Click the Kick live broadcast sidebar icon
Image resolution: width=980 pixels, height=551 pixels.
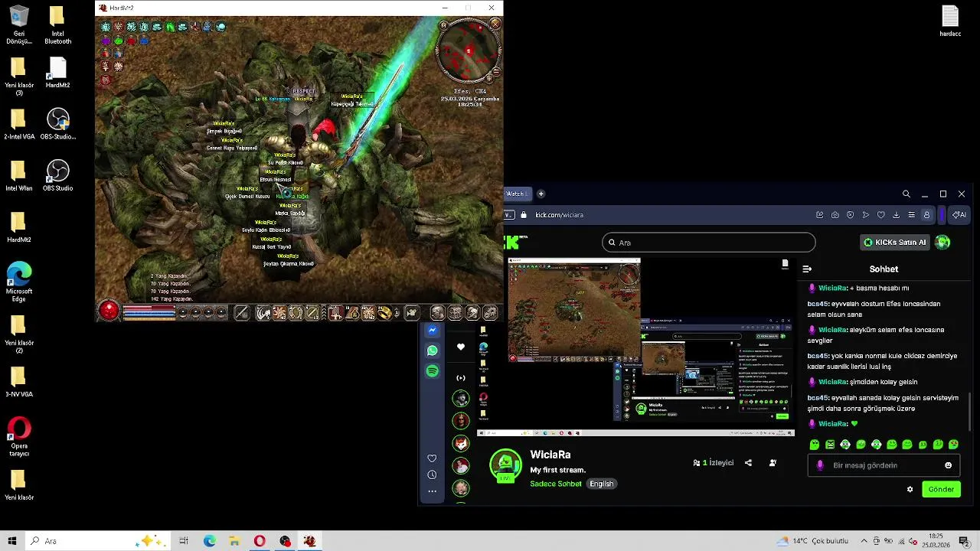pos(461,378)
